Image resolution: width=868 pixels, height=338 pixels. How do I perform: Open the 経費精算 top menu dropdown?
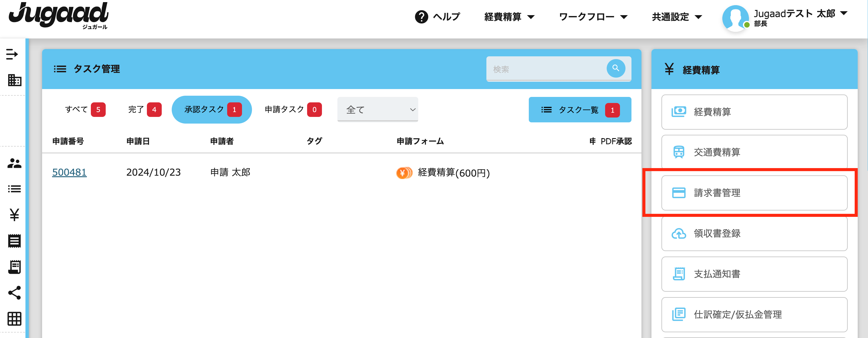[x=509, y=17]
